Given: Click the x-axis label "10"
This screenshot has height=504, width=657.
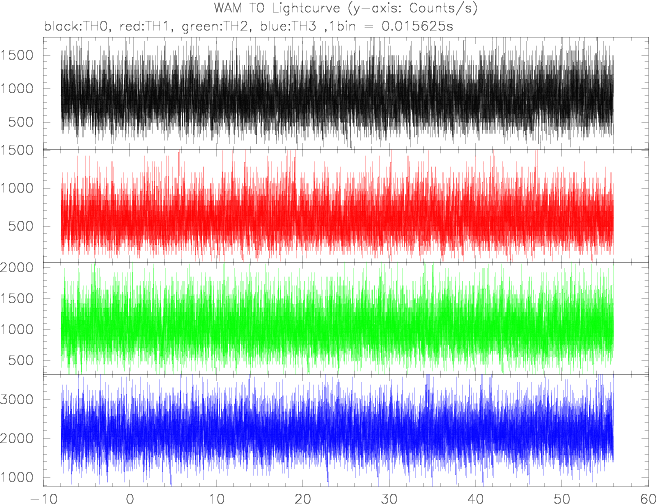Looking at the screenshot, I should click(x=216, y=499).
